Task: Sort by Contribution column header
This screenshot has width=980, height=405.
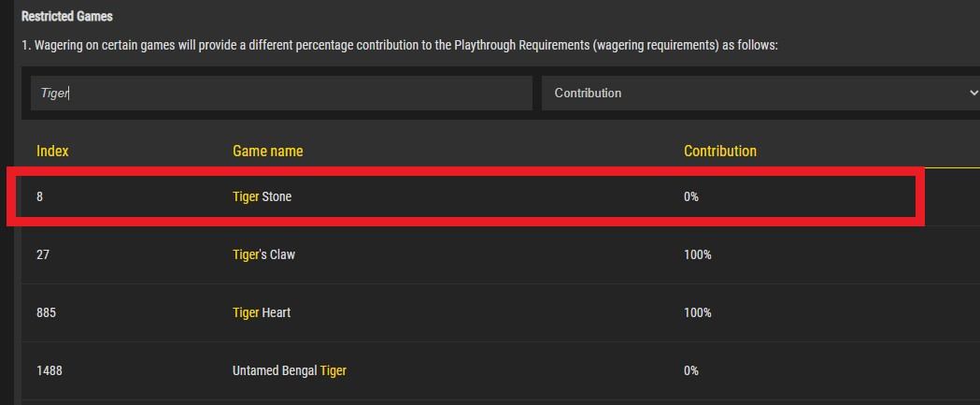Action: pos(719,151)
